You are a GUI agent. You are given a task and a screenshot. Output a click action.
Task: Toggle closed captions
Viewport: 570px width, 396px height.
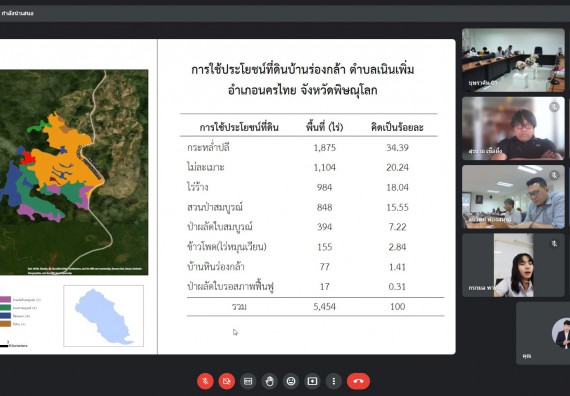(248, 381)
